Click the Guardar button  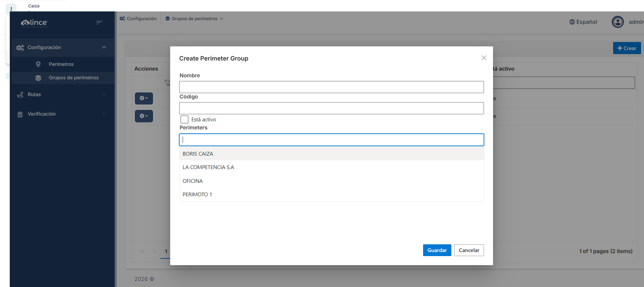pyautogui.click(x=437, y=250)
